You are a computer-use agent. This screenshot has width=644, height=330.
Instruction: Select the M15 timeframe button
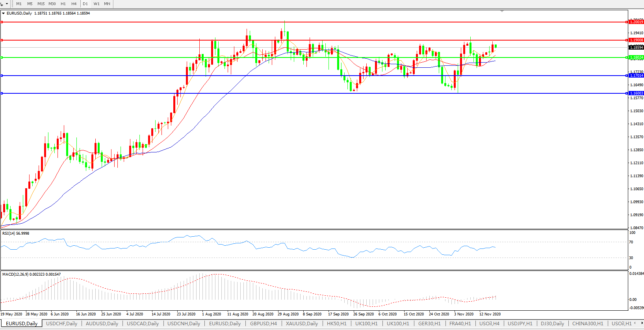pyautogui.click(x=41, y=4)
